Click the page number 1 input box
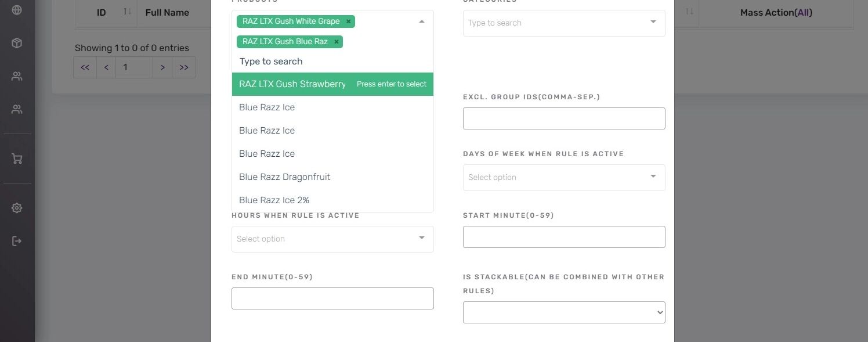 point(135,67)
